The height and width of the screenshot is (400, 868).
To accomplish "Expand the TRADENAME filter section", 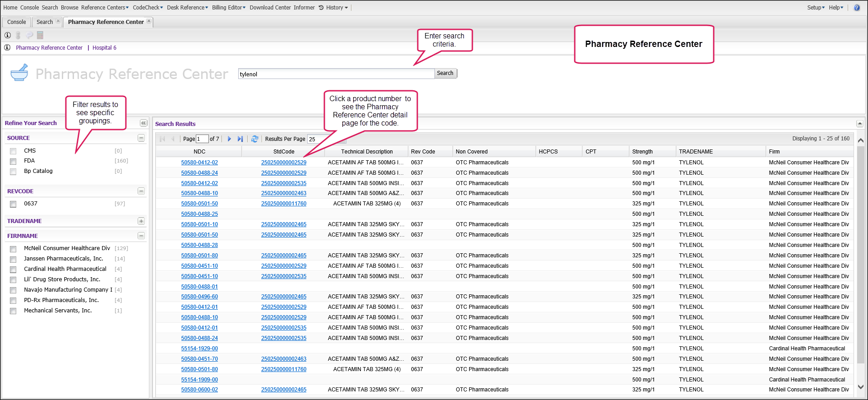I will coord(141,221).
